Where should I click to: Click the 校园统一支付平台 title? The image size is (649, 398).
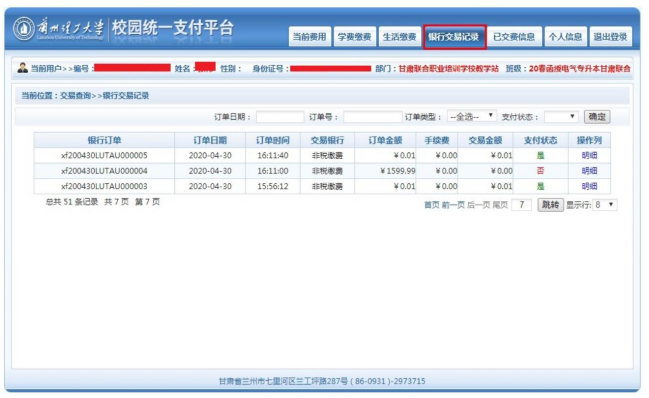pyautogui.click(x=173, y=28)
